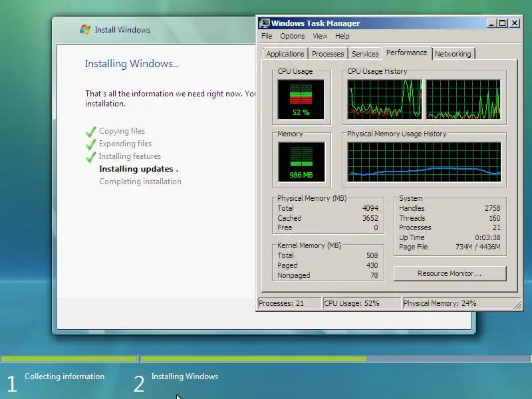Click the Cached value 3652
532x399 pixels.
click(x=370, y=218)
